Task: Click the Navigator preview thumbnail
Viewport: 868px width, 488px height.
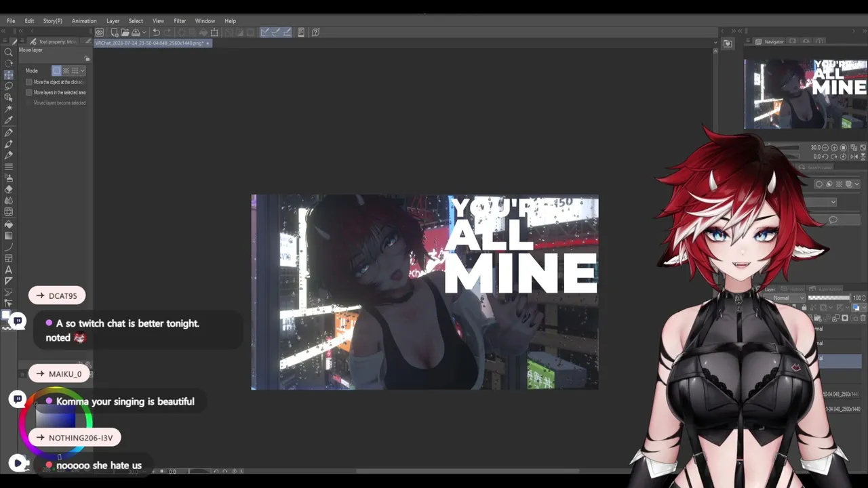Action: click(806, 94)
